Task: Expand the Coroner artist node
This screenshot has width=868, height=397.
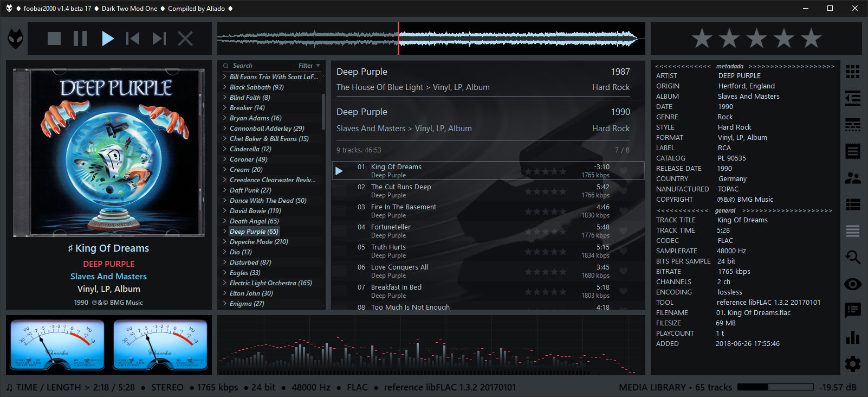Action: click(x=225, y=159)
